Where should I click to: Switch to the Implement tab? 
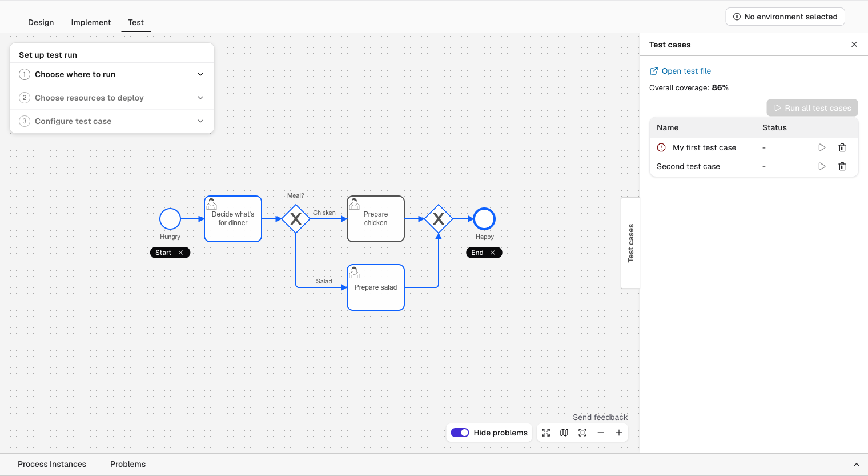coord(91,22)
